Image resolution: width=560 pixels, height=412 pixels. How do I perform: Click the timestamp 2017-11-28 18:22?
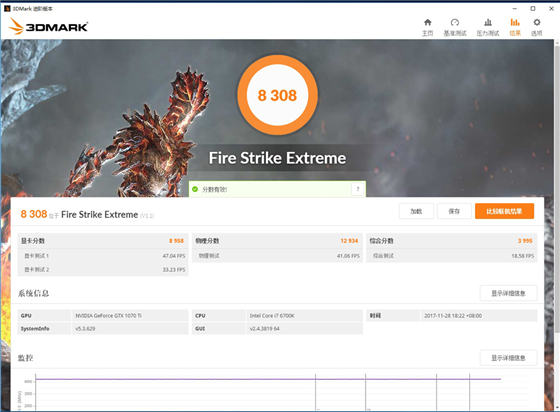453,316
